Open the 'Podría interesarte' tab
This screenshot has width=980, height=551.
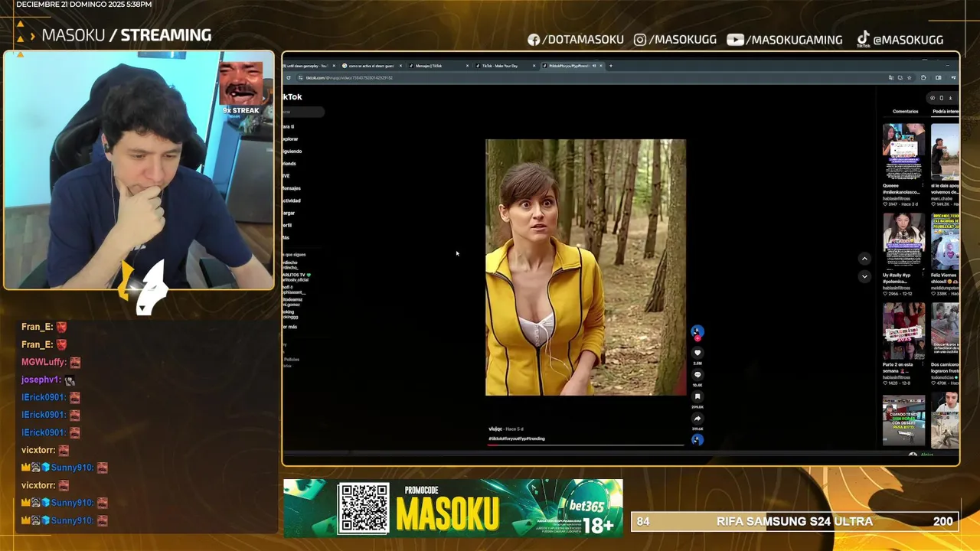tap(946, 112)
